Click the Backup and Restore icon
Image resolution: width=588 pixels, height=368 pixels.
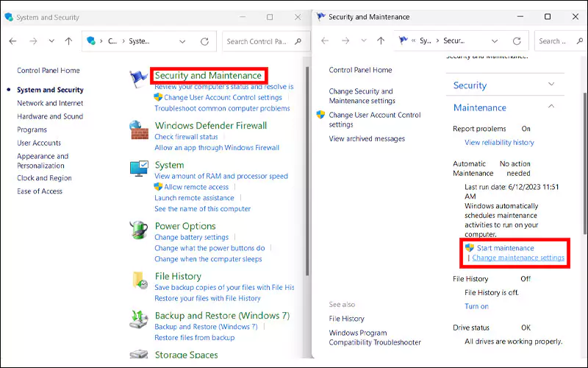[139, 320]
